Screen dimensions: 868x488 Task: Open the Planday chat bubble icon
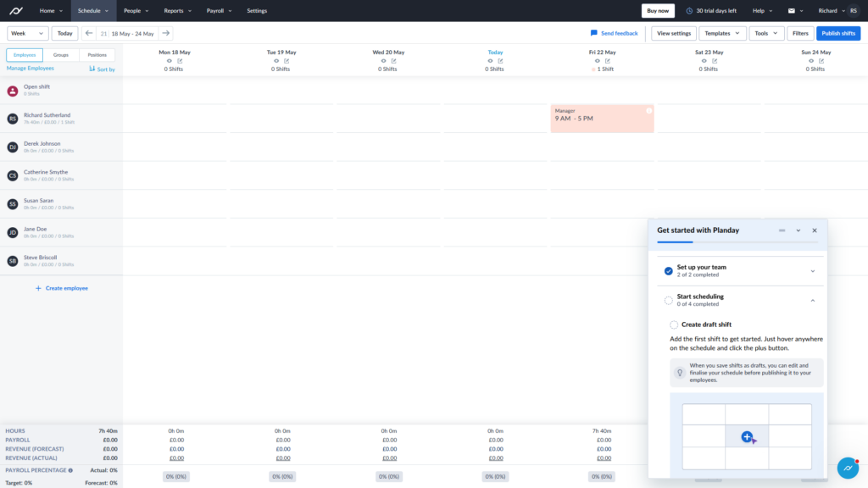pos(848,468)
